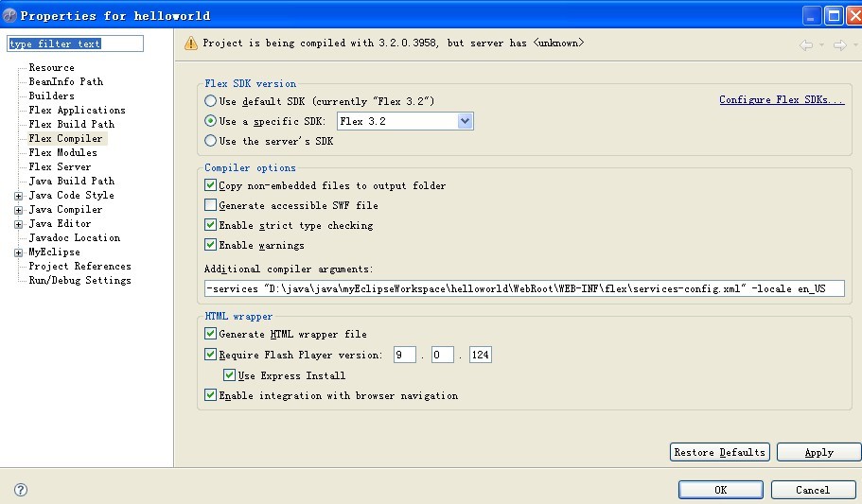Screen dimensions: 862x504
Task: Toggle Enable strict type checking
Action: click(211, 225)
